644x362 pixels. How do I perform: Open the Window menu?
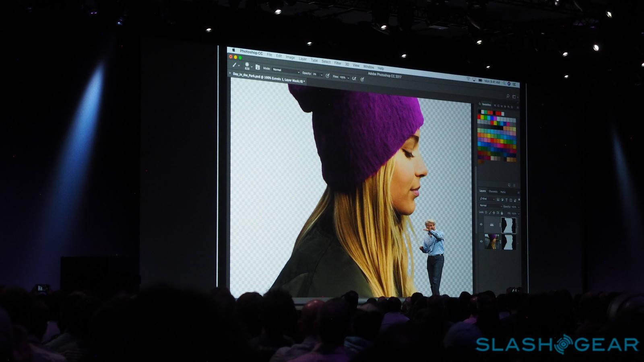coord(368,67)
